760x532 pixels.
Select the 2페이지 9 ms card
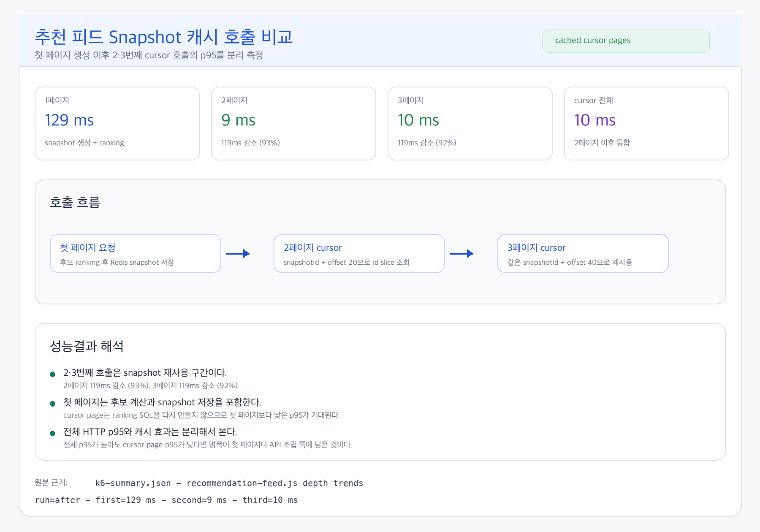(x=293, y=123)
